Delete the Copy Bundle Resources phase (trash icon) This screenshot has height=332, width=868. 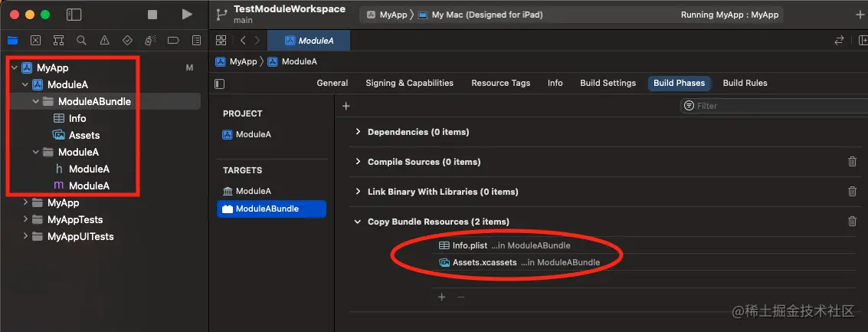pos(852,222)
